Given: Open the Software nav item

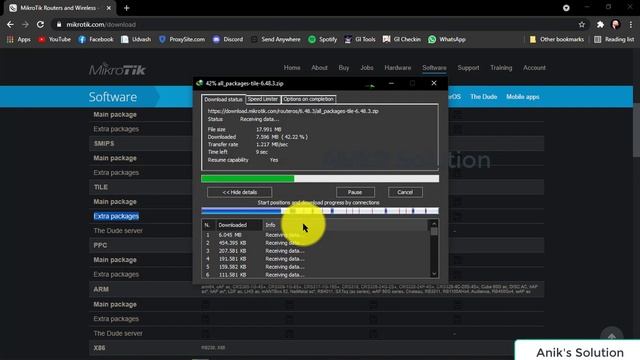Looking at the screenshot, I should [x=434, y=68].
